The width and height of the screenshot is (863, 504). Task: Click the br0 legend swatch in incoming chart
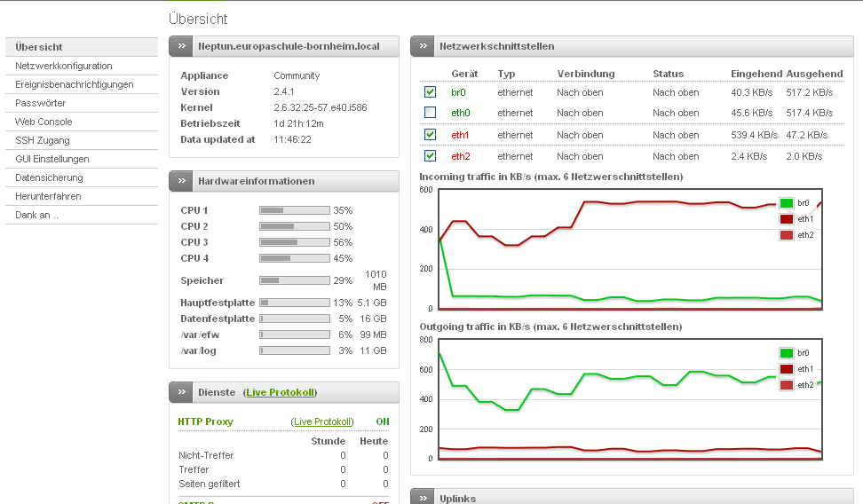tap(786, 203)
